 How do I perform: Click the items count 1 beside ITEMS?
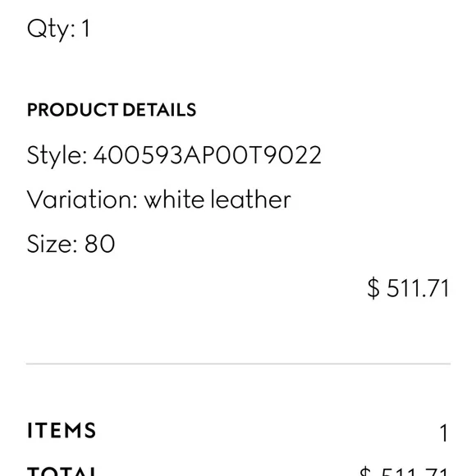pyautogui.click(x=444, y=433)
